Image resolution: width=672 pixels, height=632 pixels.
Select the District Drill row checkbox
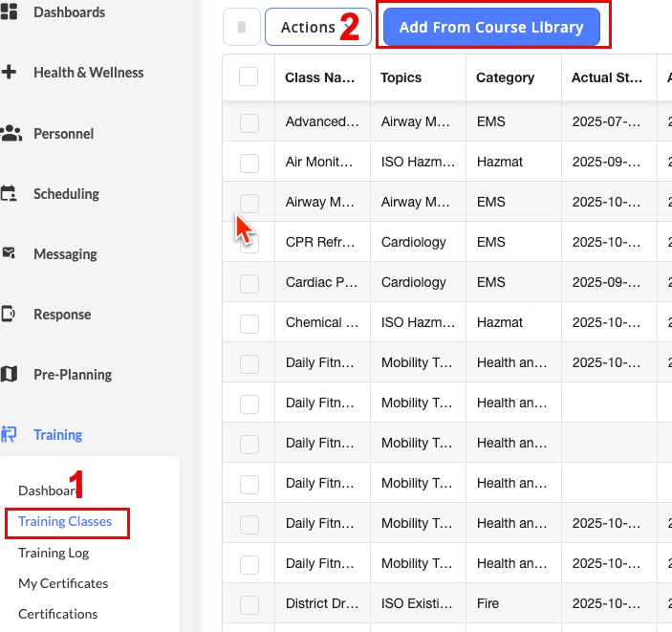[x=249, y=604]
